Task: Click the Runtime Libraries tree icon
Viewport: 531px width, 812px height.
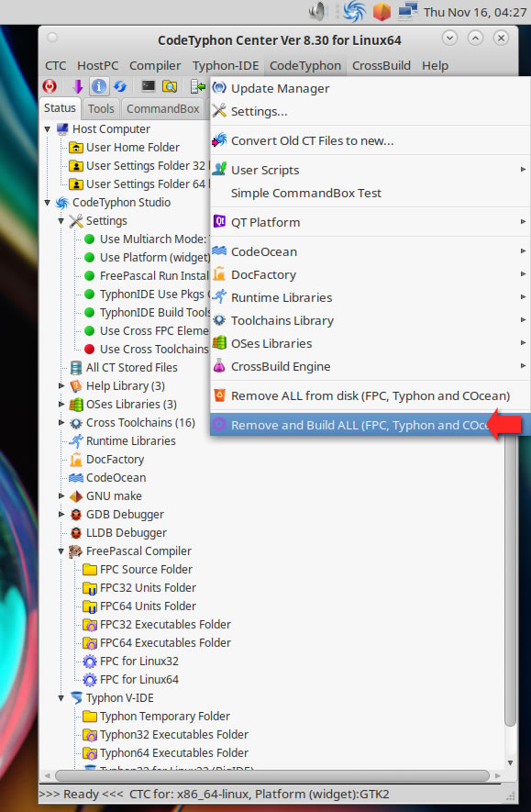Action: pos(76,441)
